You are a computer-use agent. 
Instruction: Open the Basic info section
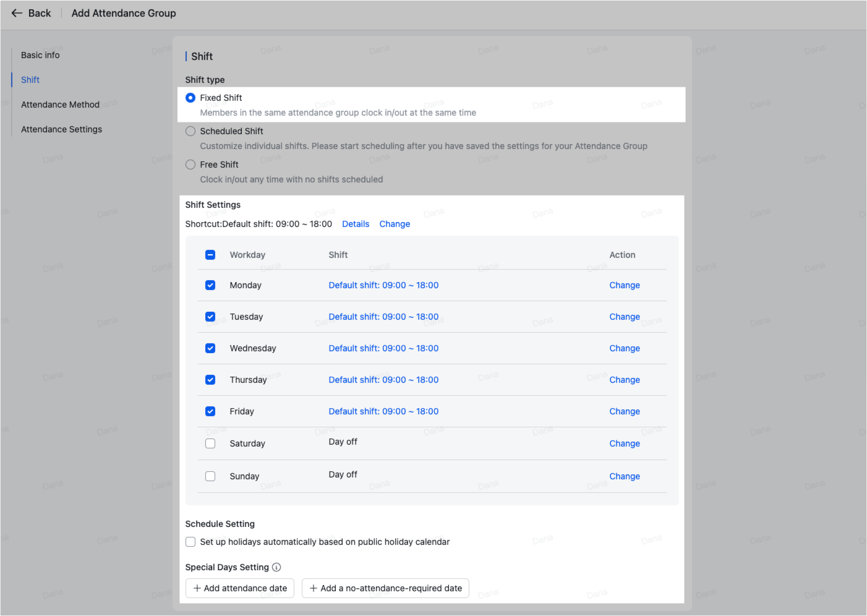click(40, 55)
